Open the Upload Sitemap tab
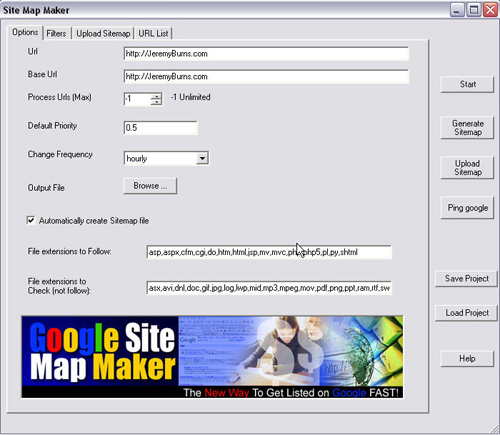Image resolution: width=500 pixels, height=435 pixels. [x=103, y=33]
